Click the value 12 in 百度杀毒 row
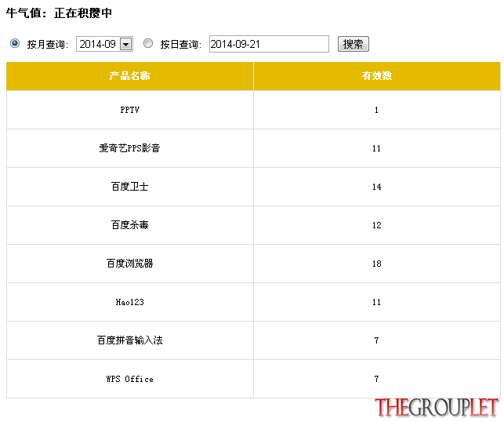The width and height of the screenshot is (504, 422). pyautogui.click(x=377, y=225)
